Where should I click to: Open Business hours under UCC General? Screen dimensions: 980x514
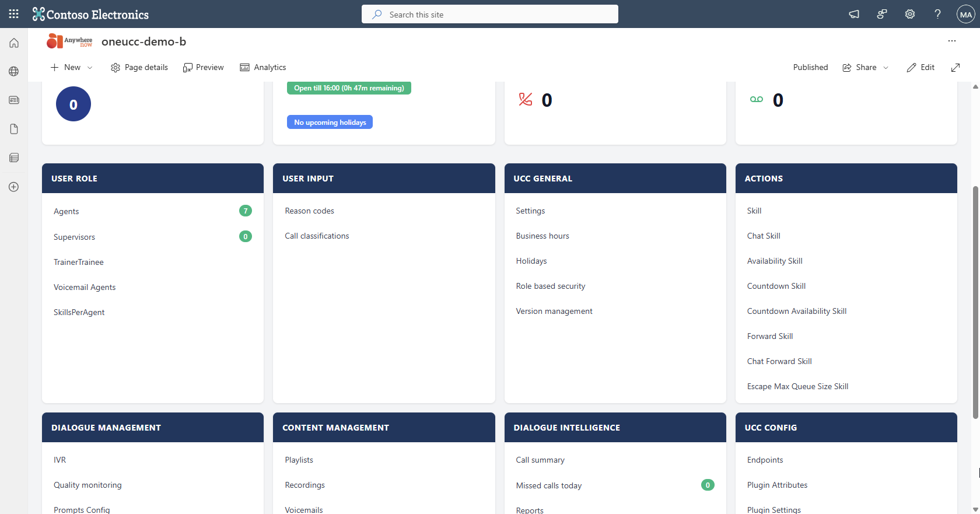[542, 236]
